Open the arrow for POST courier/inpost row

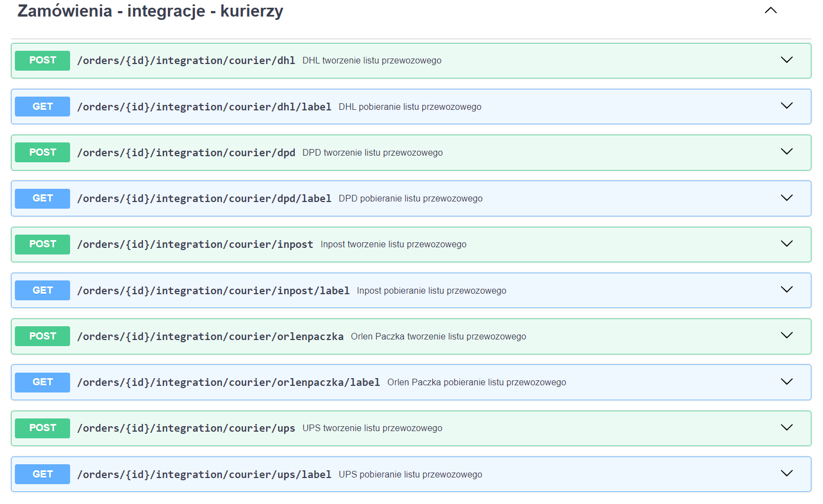pyautogui.click(x=787, y=244)
